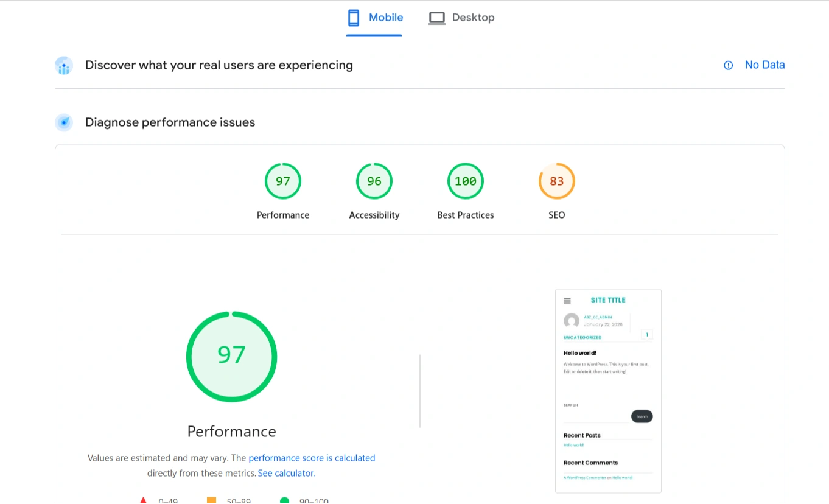Click the mobile phone icon
The image size is (829, 504).
tap(354, 18)
